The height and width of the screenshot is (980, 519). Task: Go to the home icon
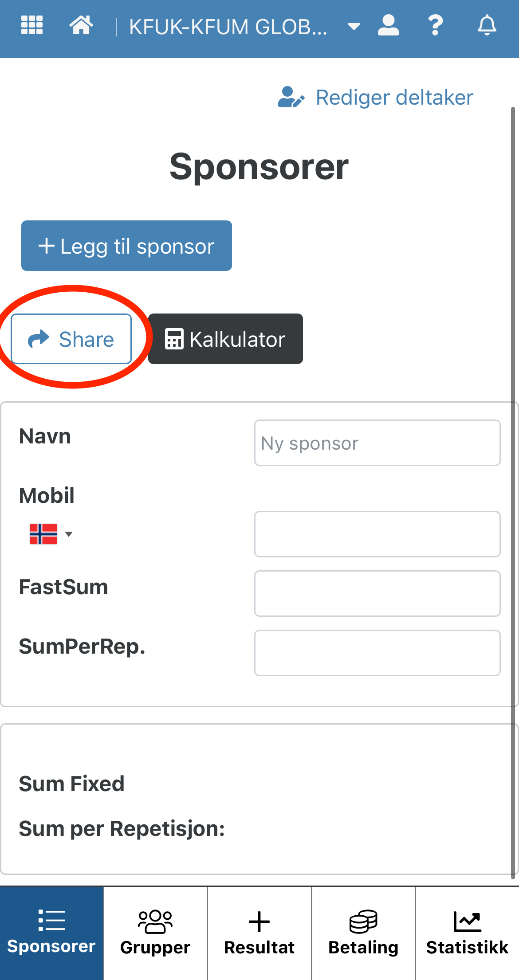click(x=81, y=25)
